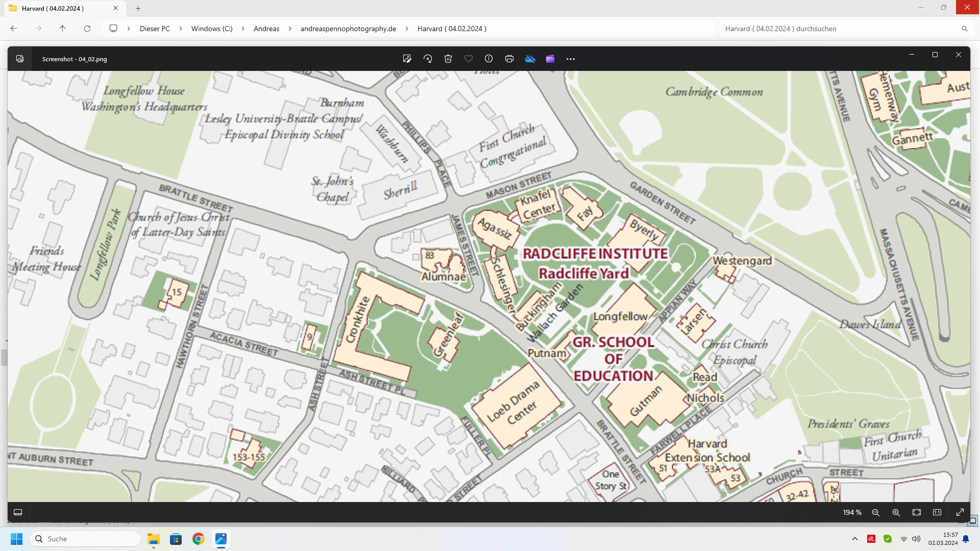The height and width of the screenshot is (551, 980).
Task: Zoom out with the minus magnifier
Action: coord(876,512)
